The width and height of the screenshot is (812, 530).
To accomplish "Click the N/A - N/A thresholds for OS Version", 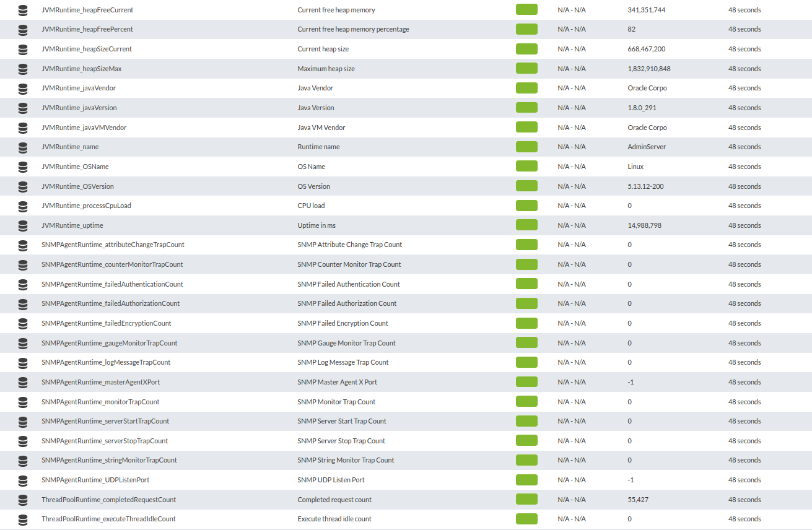I will point(572,186).
